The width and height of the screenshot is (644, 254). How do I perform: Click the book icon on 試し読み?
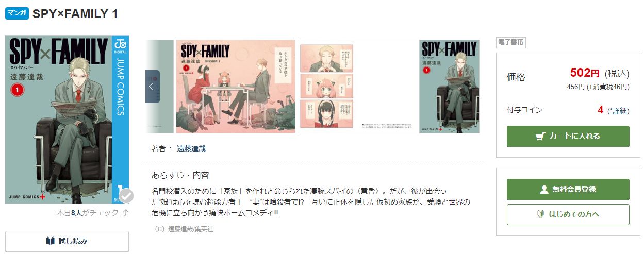tap(49, 241)
